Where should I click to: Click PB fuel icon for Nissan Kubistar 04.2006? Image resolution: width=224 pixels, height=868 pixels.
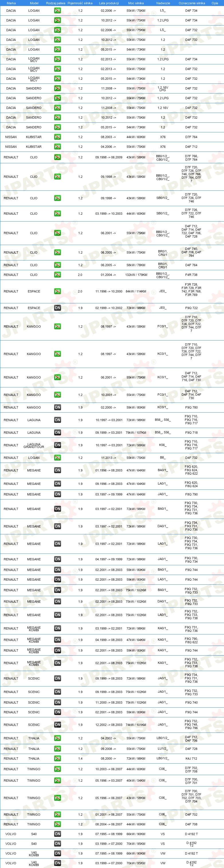pyautogui.click(x=57, y=147)
